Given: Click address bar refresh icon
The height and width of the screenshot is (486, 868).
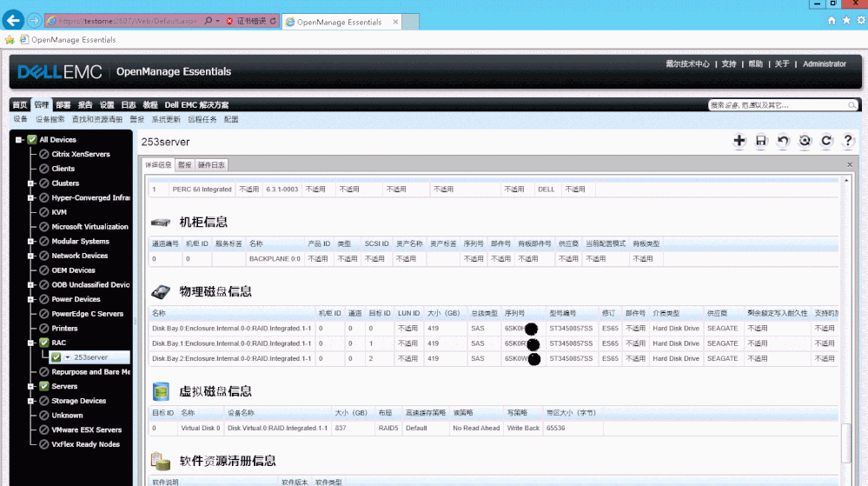Looking at the screenshot, I should pyautogui.click(x=273, y=21).
